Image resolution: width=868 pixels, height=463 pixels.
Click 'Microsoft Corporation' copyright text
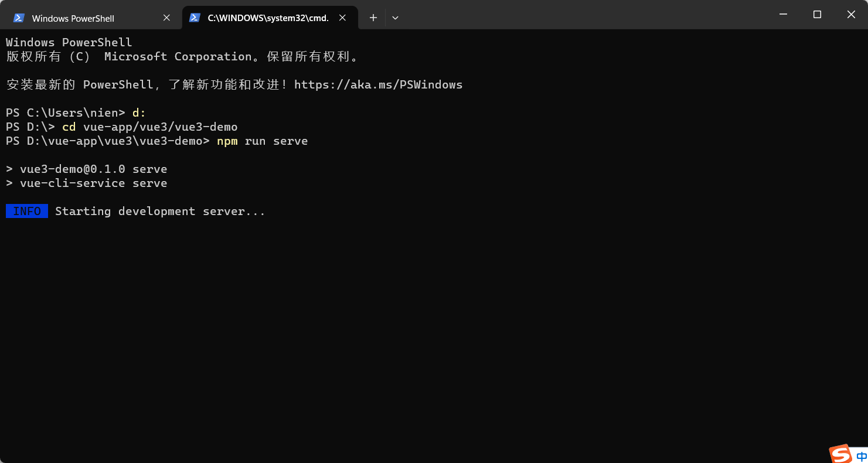178,57
